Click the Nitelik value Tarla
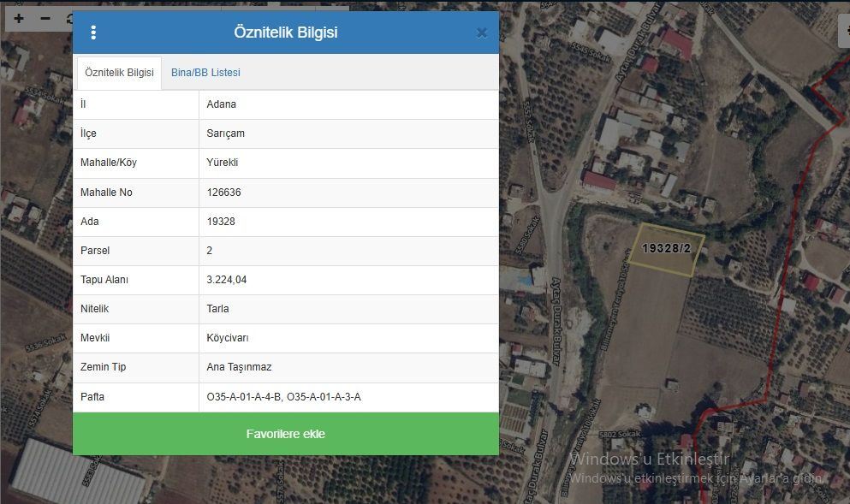The height and width of the screenshot is (504, 850). (x=217, y=309)
